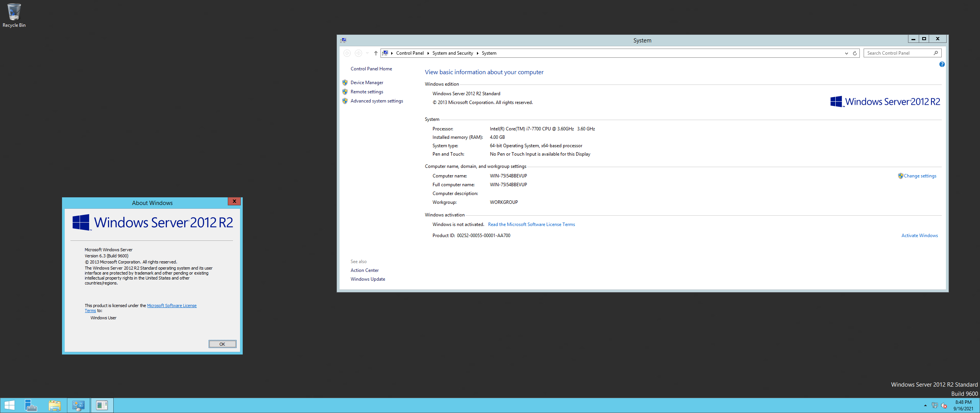Open Action Center under See also
The image size is (980, 413).
pyautogui.click(x=364, y=270)
